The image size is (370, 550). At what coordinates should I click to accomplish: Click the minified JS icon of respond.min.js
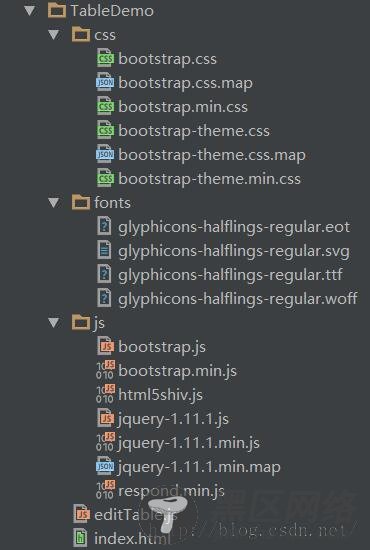[x=105, y=490]
